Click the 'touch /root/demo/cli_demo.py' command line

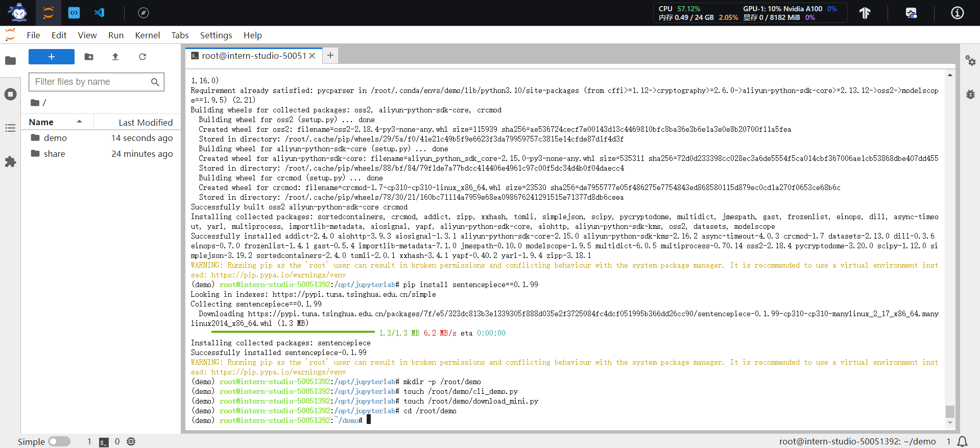(354, 391)
